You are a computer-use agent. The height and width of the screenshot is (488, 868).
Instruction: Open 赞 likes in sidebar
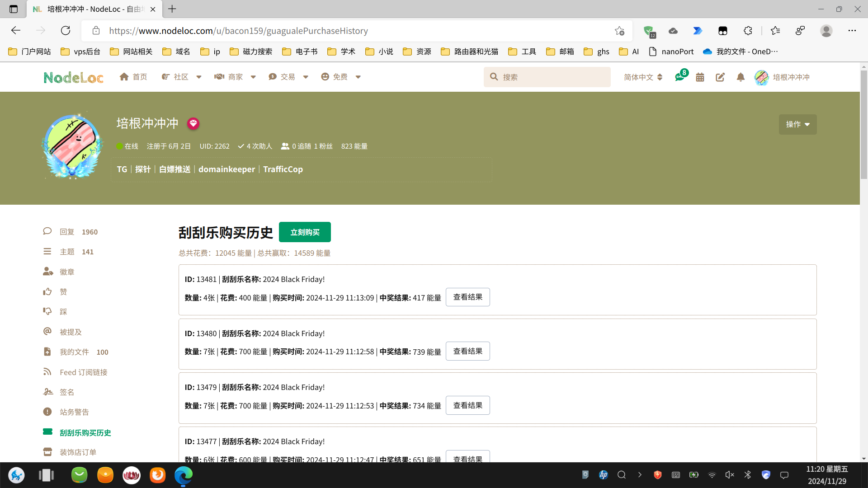55,291
